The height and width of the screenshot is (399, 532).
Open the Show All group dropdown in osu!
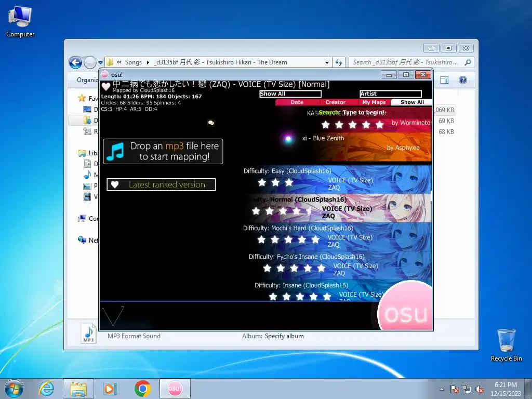click(x=290, y=94)
